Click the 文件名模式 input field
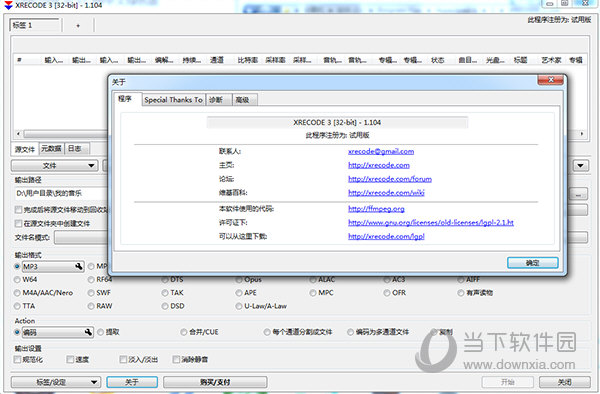The height and width of the screenshot is (394, 600). [x=82, y=238]
